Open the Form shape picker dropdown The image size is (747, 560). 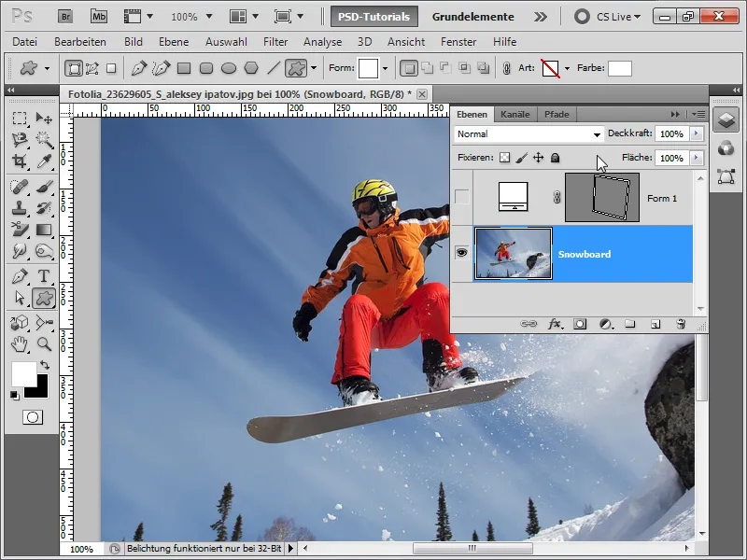click(x=385, y=68)
